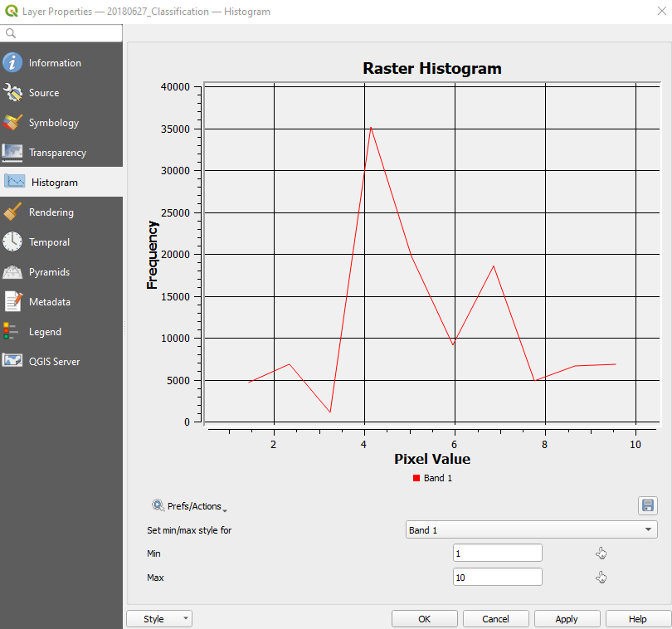The width and height of the screenshot is (672, 629).
Task: Click the Transparency icon
Action: [12, 153]
